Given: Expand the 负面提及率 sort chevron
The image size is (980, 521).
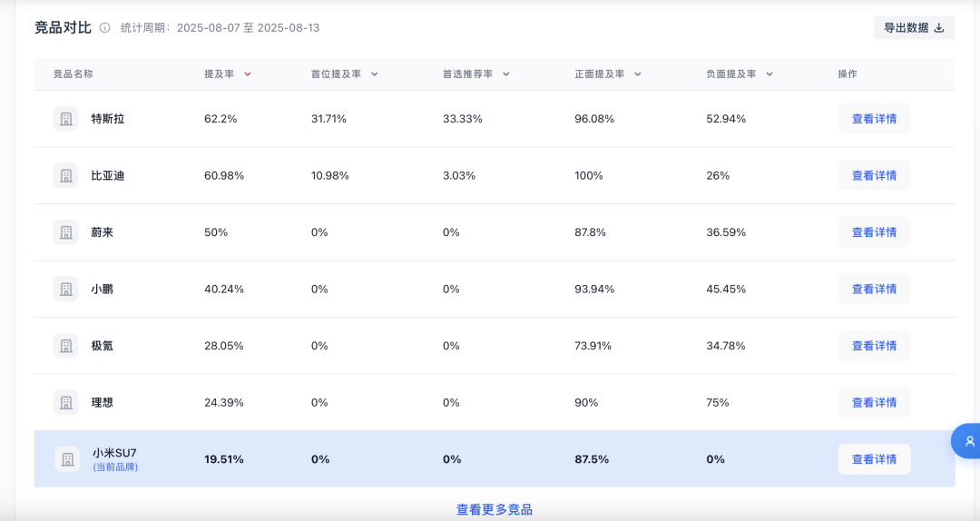Looking at the screenshot, I should click(769, 74).
